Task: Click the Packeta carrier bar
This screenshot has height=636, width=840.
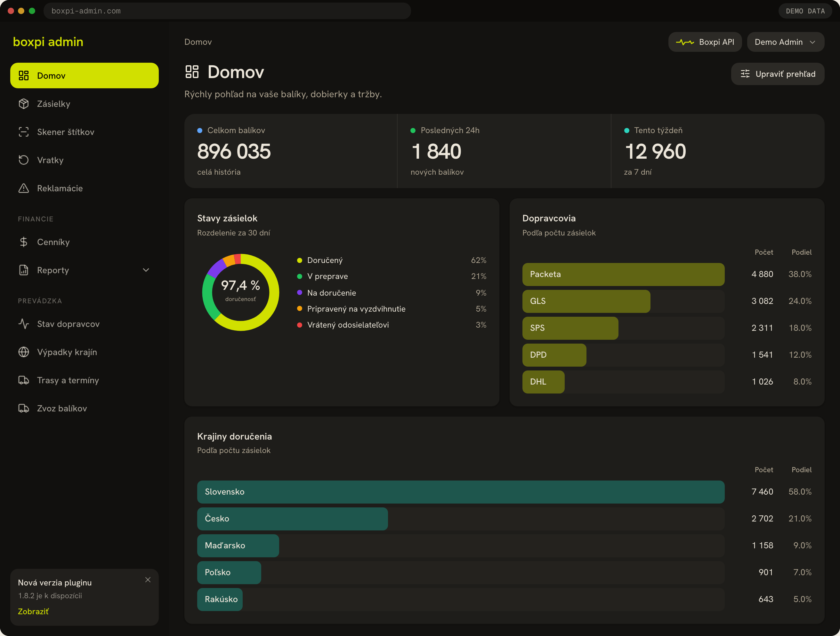Action: tap(623, 274)
